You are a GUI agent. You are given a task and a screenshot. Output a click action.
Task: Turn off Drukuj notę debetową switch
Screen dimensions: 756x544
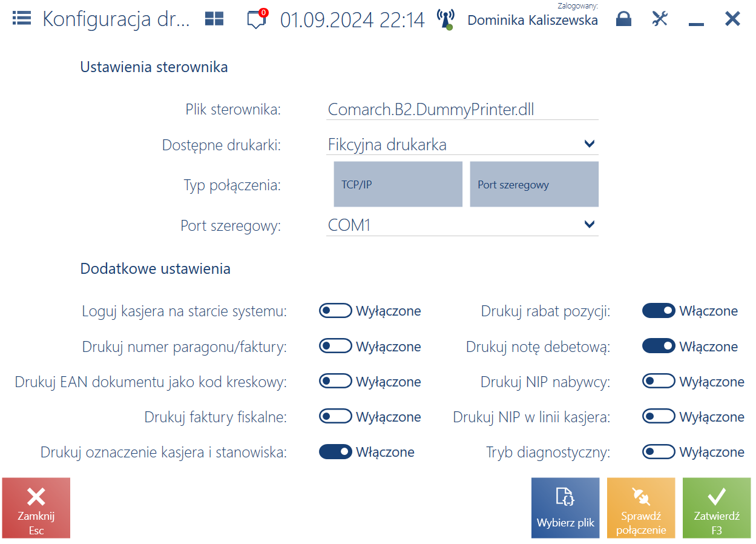tap(659, 346)
